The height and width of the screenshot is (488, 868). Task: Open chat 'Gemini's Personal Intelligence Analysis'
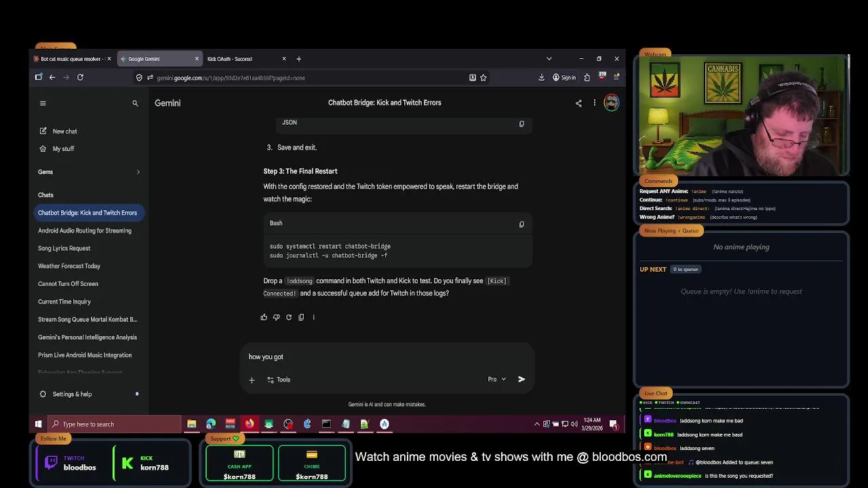click(x=87, y=337)
